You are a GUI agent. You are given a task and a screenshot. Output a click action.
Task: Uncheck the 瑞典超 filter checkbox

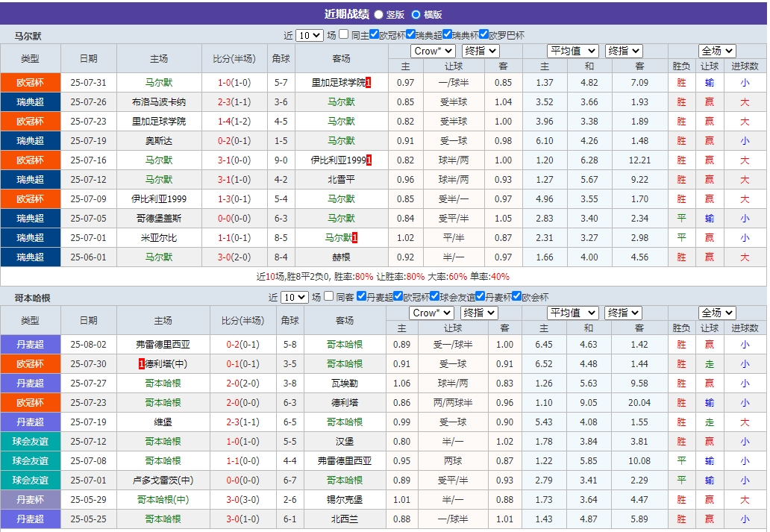[410, 35]
